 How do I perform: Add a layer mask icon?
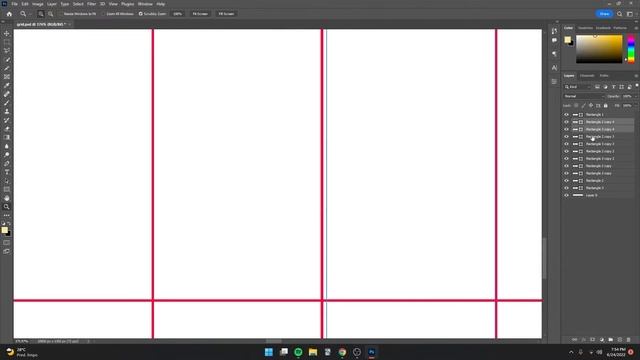click(x=593, y=340)
